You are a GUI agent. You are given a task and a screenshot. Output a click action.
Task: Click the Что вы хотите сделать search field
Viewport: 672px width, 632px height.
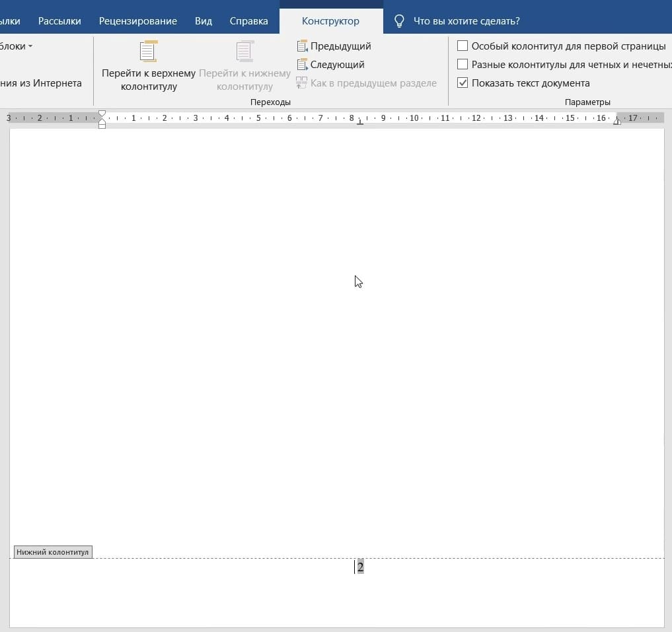pyautogui.click(x=467, y=21)
